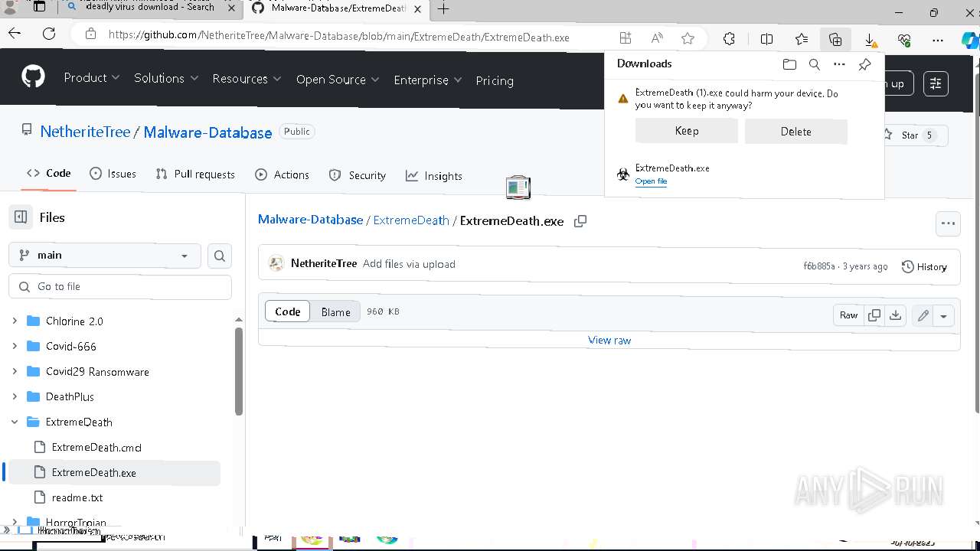The image size is (980, 551).
Task: Go back with browser back arrow
Action: click(x=15, y=34)
